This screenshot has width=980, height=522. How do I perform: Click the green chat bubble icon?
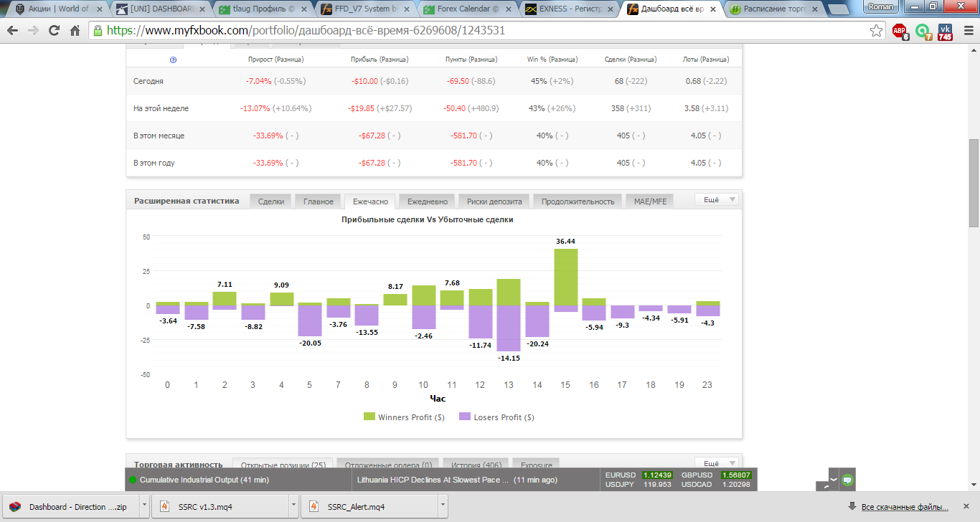coord(847,479)
